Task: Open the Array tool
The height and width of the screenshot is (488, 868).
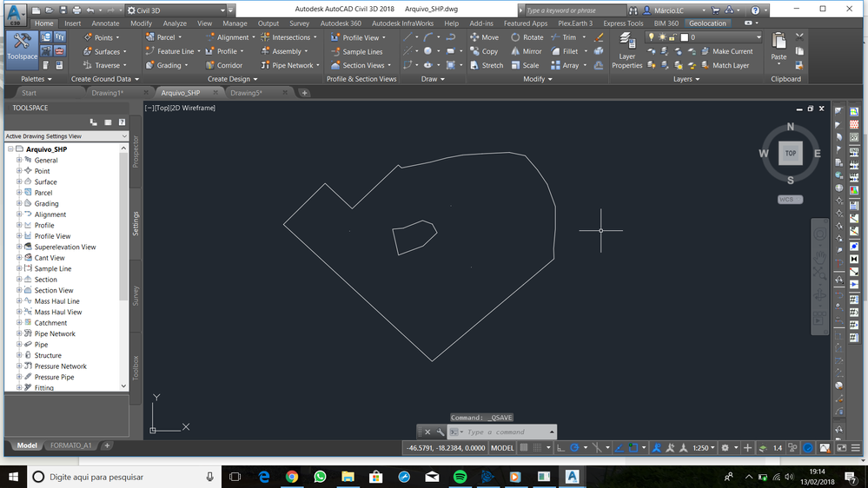Action: coord(565,65)
